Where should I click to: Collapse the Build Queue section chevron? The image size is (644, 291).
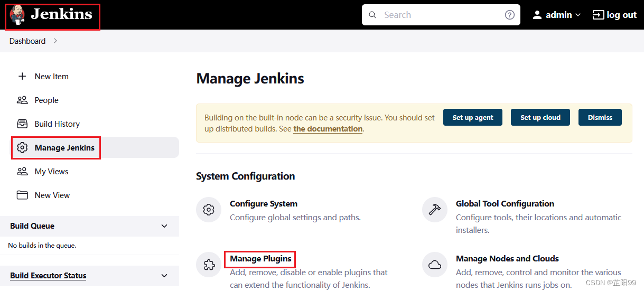click(x=164, y=226)
